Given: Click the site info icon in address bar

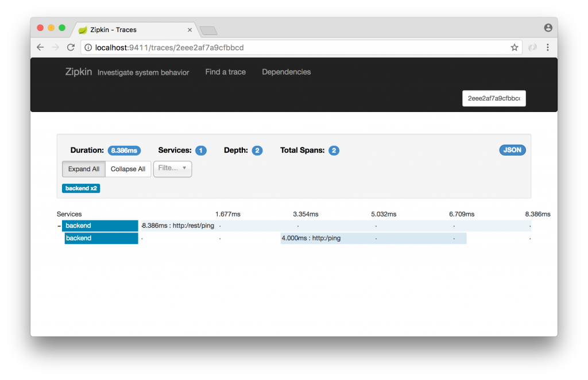Looking at the screenshot, I should tap(88, 48).
